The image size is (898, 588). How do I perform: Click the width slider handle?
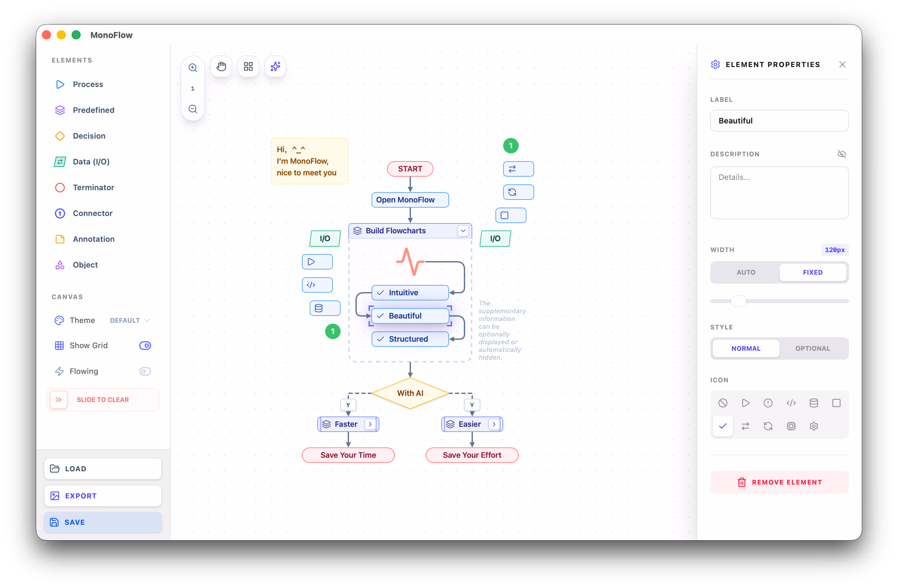click(738, 301)
